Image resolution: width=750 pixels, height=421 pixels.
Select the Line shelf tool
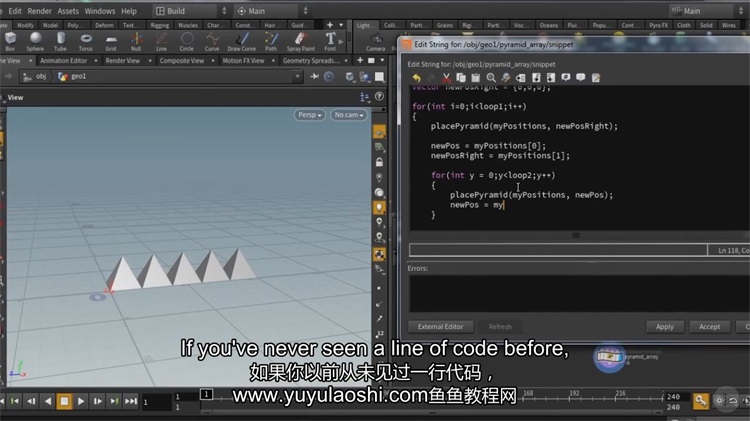(x=162, y=41)
